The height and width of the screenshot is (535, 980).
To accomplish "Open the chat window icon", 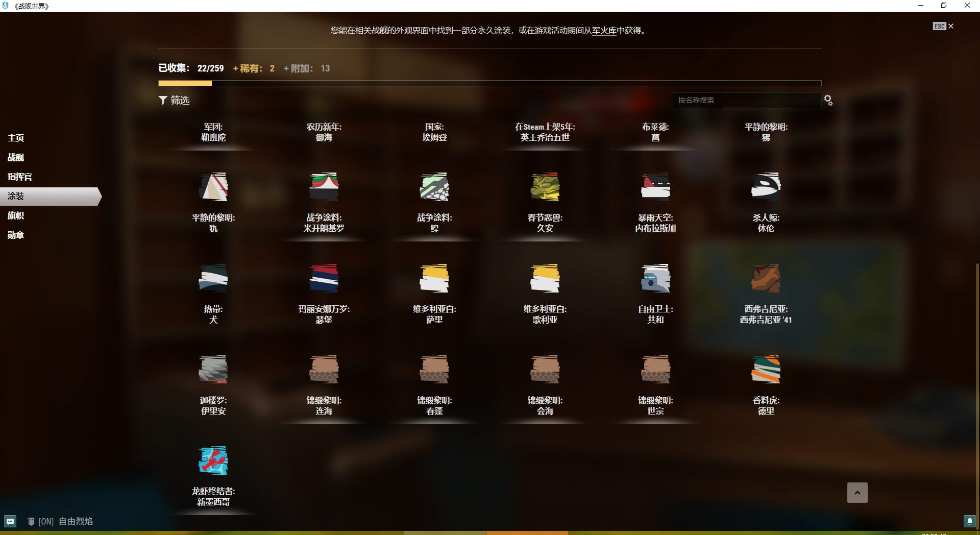I will tap(10, 521).
